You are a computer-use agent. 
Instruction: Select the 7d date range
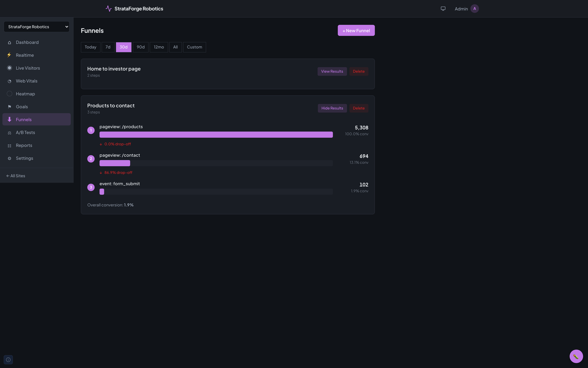point(108,47)
